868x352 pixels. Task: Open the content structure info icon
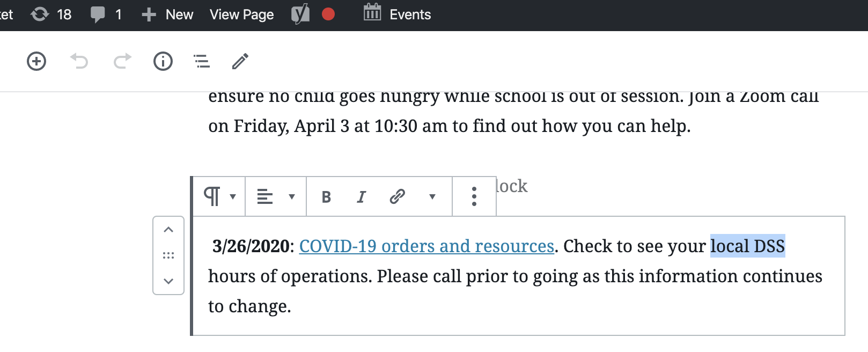point(163,61)
